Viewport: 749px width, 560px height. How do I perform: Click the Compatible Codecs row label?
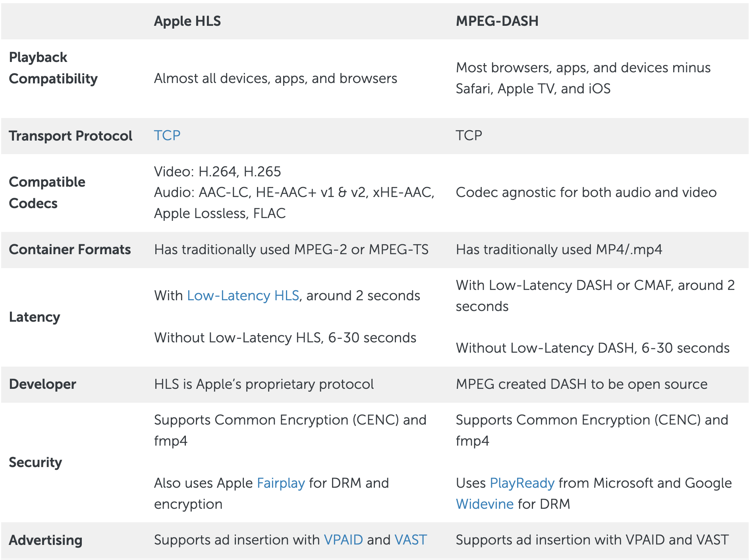coord(47,193)
